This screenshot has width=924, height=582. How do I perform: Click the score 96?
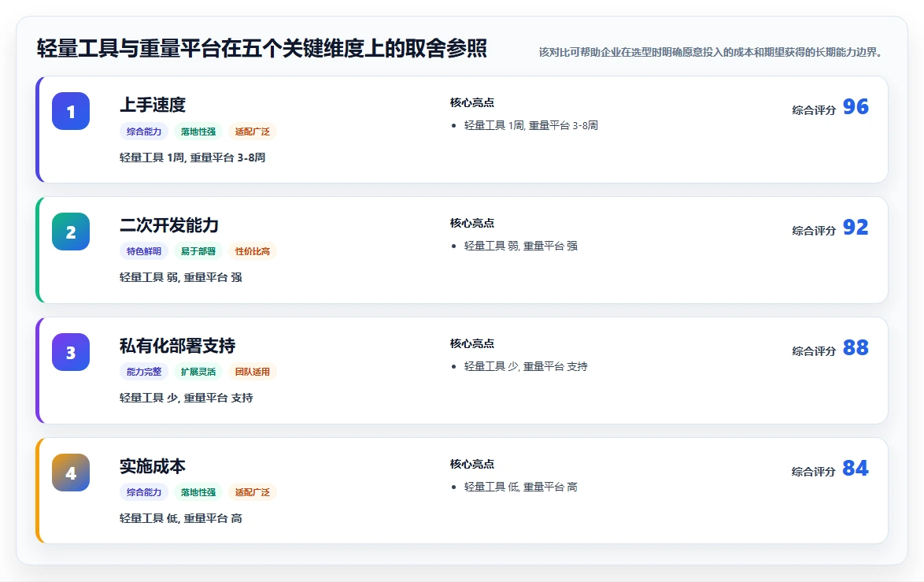pyautogui.click(x=856, y=107)
